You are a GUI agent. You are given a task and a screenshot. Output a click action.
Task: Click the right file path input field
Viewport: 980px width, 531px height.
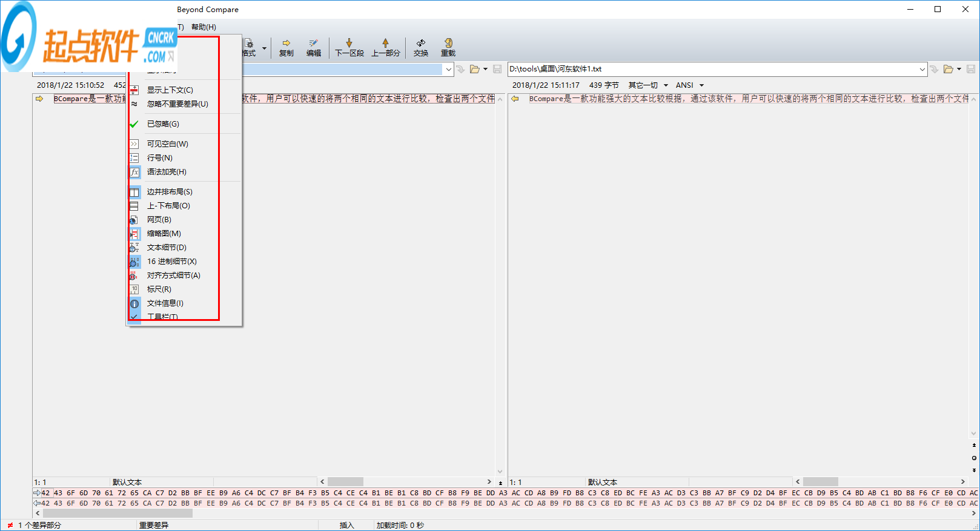pyautogui.click(x=712, y=69)
